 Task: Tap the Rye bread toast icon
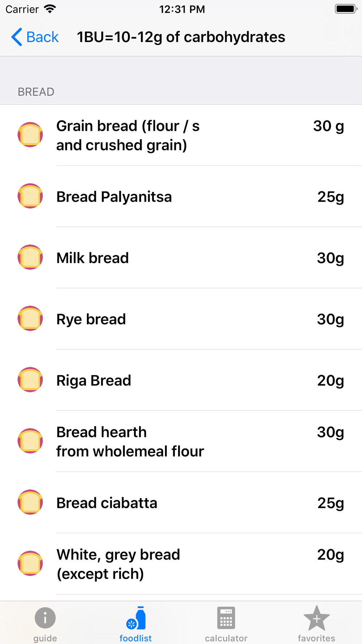[30, 318]
